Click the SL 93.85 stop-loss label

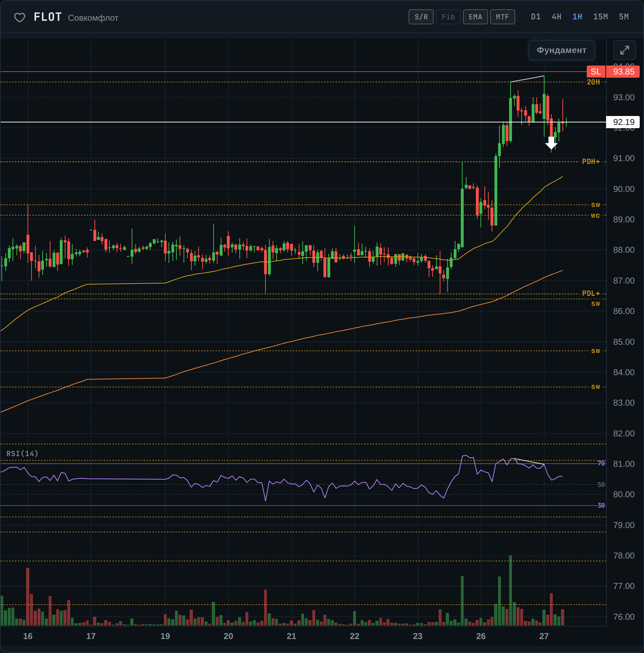tap(613, 72)
